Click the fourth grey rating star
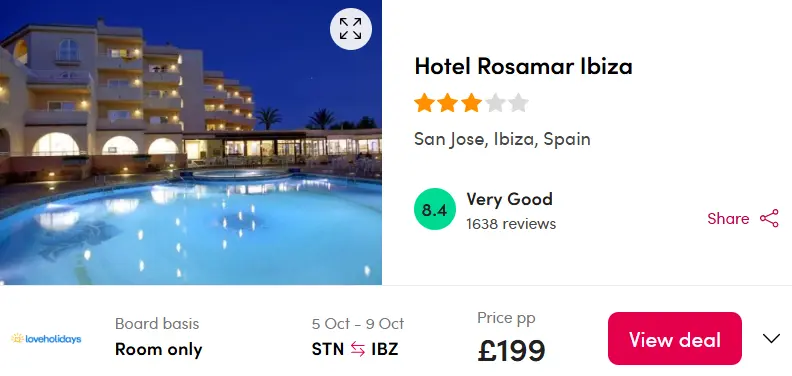 tap(495, 103)
